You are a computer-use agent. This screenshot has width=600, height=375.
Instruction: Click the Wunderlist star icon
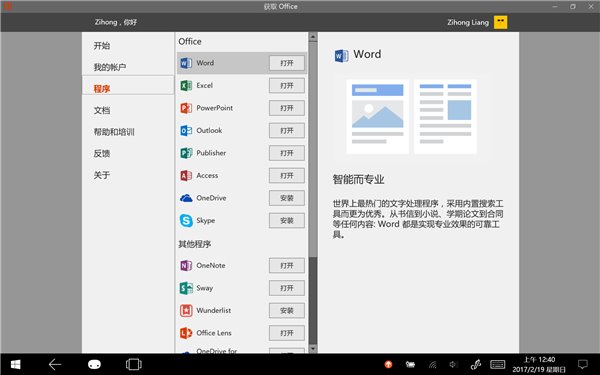coord(186,310)
